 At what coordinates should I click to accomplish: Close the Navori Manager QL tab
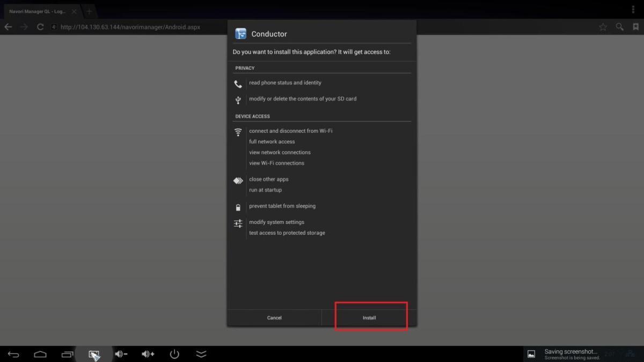point(74,11)
